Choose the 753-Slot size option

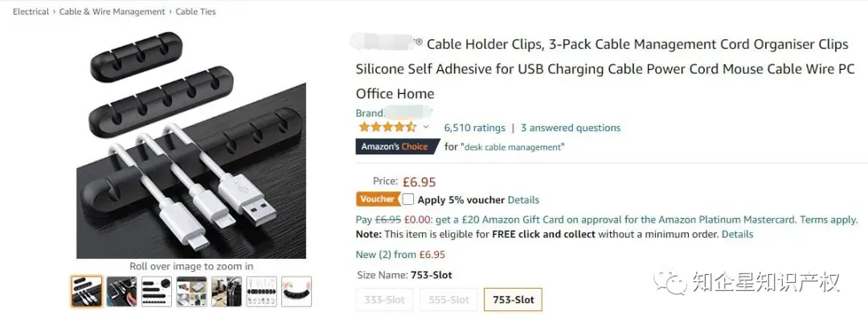tap(513, 300)
